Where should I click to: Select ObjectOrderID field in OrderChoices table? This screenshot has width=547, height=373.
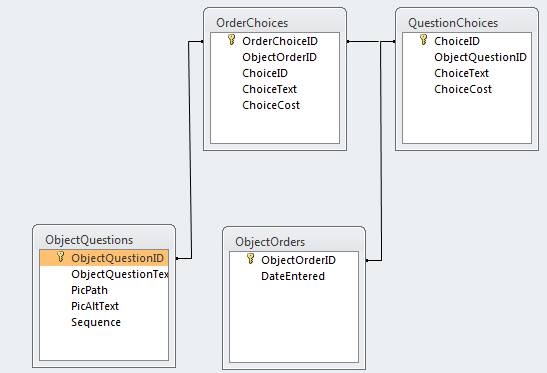(279, 57)
